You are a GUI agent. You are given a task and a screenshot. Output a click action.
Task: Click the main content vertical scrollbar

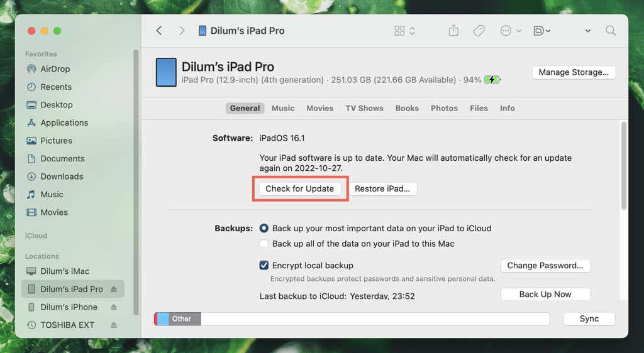(x=623, y=166)
